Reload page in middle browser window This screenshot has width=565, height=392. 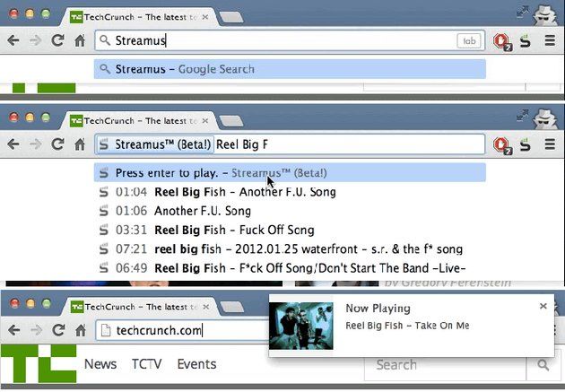coord(57,144)
